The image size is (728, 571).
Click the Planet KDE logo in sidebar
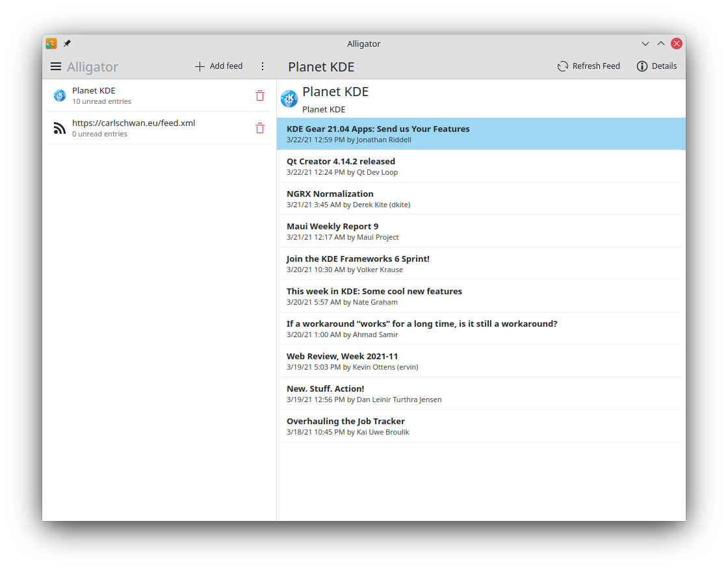(x=60, y=95)
